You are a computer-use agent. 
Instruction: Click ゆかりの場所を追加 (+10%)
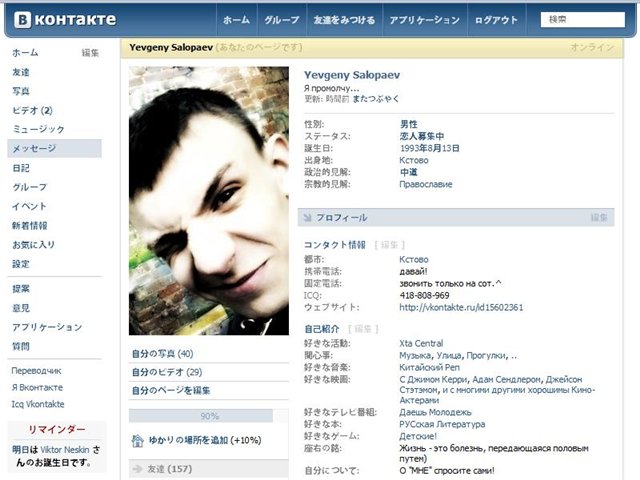(x=205, y=440)
